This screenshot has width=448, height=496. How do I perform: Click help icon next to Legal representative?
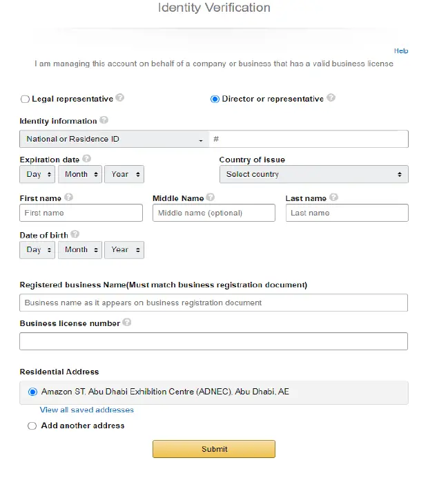coord(120,98)
